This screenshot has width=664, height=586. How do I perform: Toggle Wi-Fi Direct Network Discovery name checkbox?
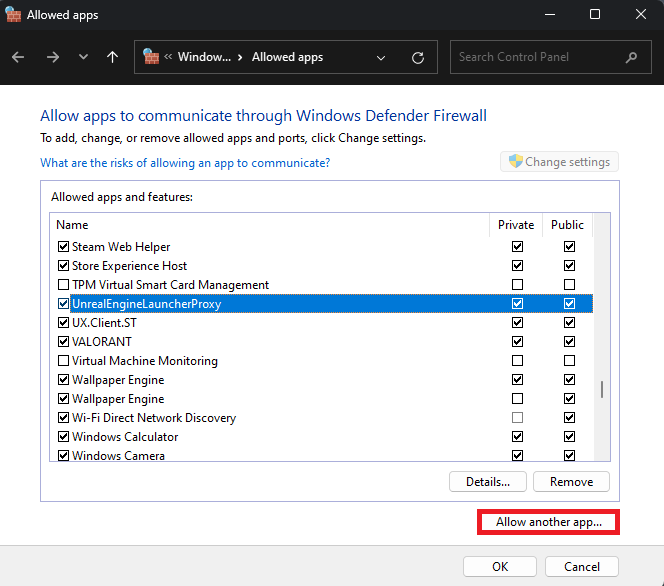[63, 418]
